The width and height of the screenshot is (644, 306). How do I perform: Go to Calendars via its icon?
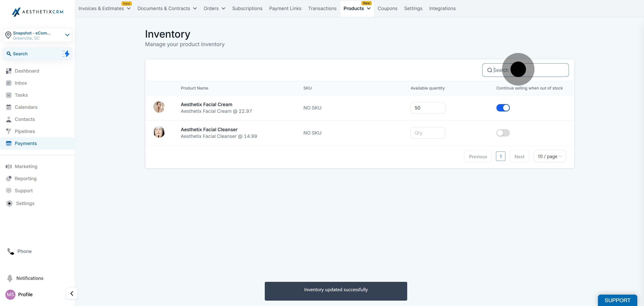[9, 107]
